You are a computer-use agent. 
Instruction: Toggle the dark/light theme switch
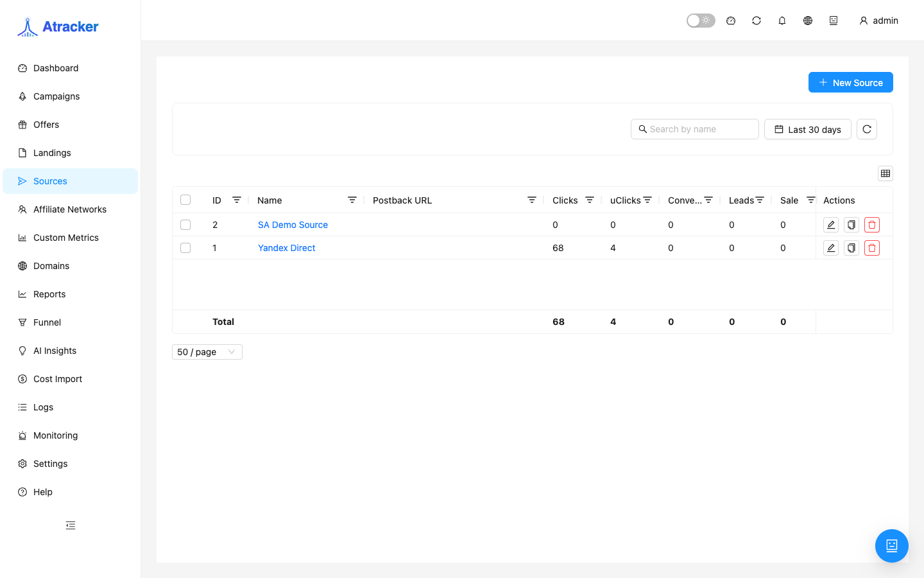[701, 21]
